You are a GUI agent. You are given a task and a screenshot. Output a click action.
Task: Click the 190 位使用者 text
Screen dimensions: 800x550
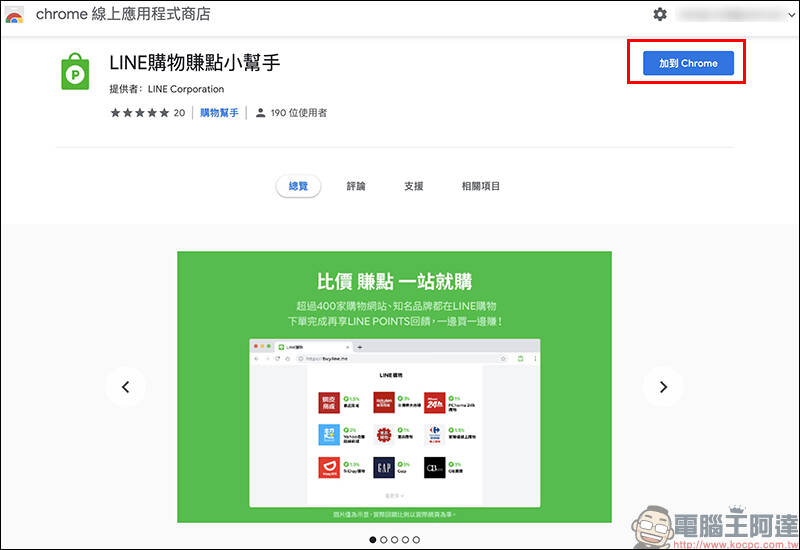[298, 113]
